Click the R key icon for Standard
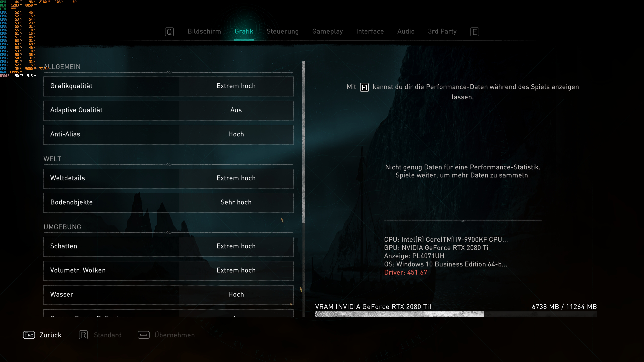 (x=83, y=335)
